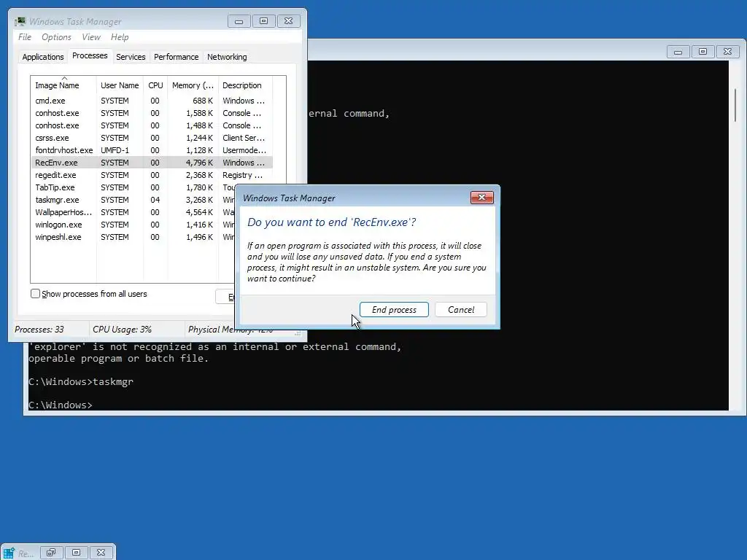Sort processes by Image Name column

(x=63, y=85)
